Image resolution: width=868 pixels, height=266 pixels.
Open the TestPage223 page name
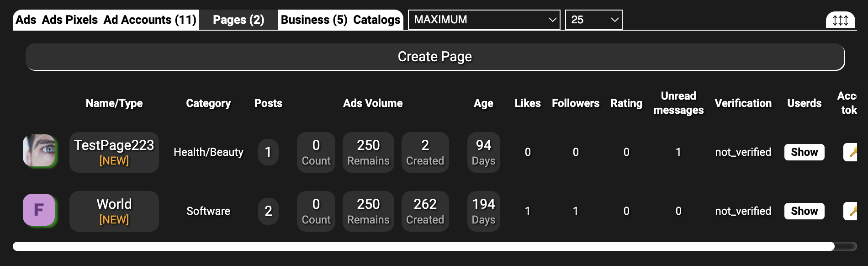114,145
